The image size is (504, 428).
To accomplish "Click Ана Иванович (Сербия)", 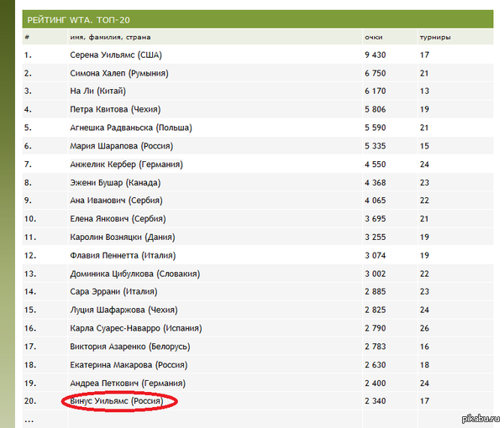I will pyautogui.click(x=116, y=201).
